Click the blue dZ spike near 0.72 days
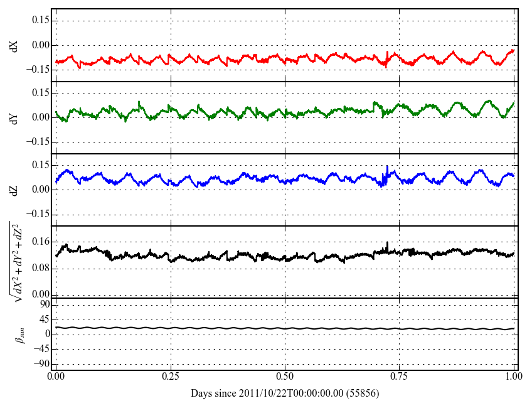The height and width of the screenshot is (408, 532). point(387,167)
